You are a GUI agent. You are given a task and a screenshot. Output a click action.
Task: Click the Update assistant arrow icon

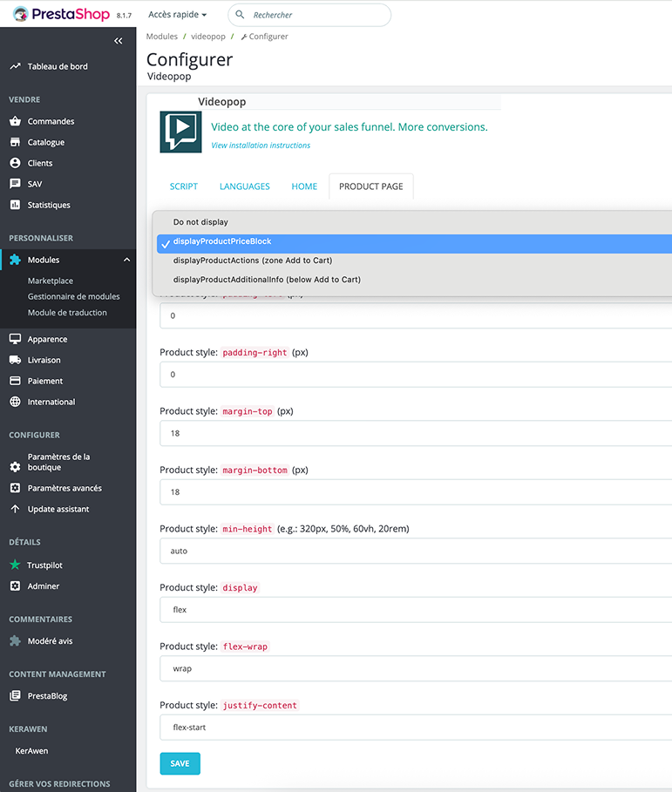tap(15, 509)
